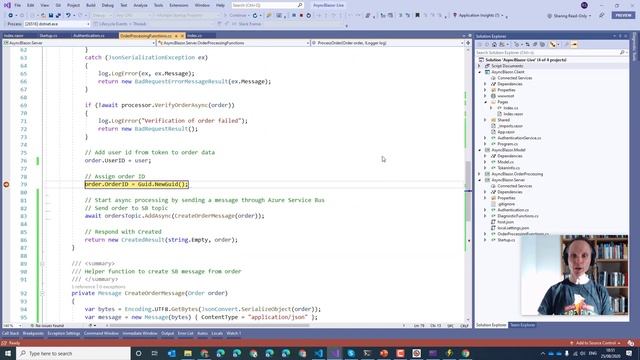
Task: Click Solution Explorer Preview Selected Items icon
Action: point(574,44)
